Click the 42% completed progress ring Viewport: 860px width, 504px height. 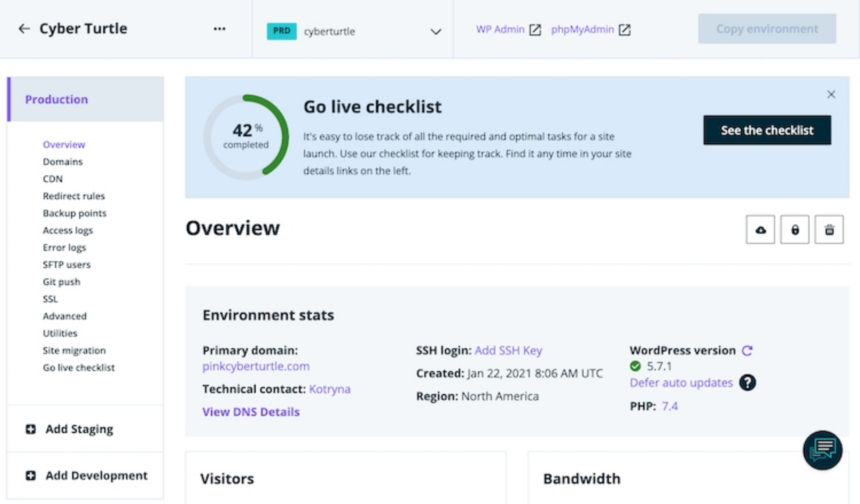point(246,137)
